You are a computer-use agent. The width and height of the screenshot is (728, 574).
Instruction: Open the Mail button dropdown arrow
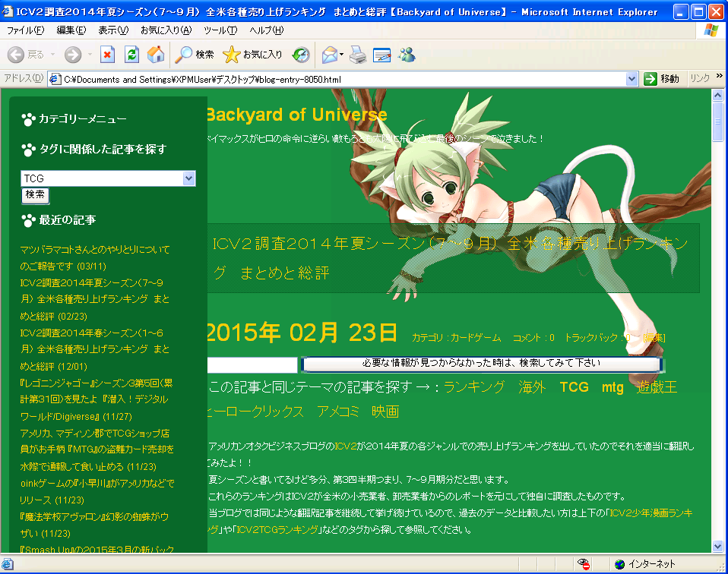[x=342, y=55]
